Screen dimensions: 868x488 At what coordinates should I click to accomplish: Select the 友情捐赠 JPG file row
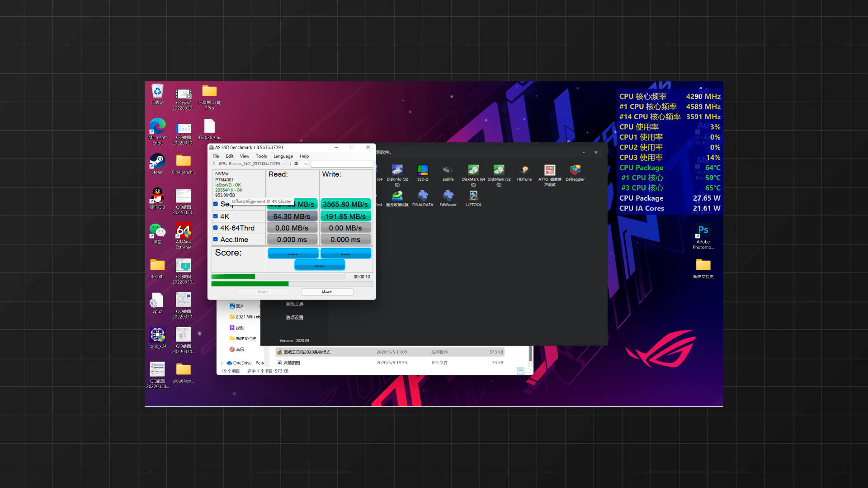292,363
